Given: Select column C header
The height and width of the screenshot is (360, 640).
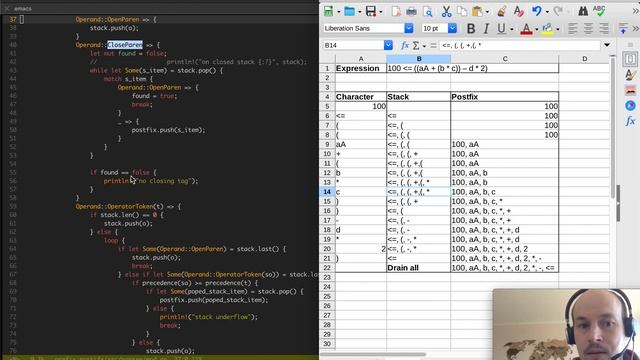Looking at the screenshot, I should (x=505, y=59).
